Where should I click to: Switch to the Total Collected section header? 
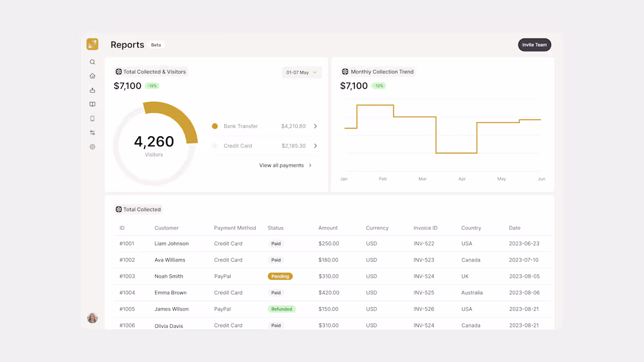138,209
